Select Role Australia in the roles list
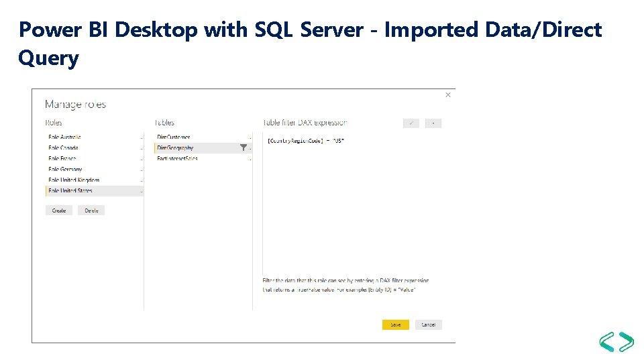This screenshot has width=644, height=362. [x=94, y=137]
